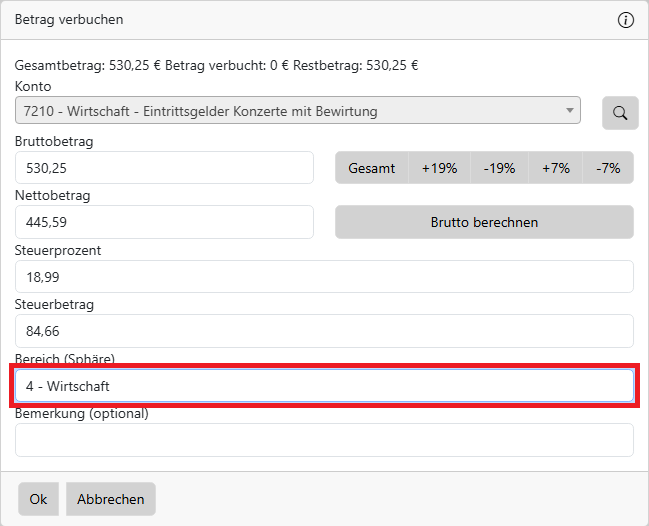
Task: Click the Bemerkung (optional) text field
Action: (324, 440)
